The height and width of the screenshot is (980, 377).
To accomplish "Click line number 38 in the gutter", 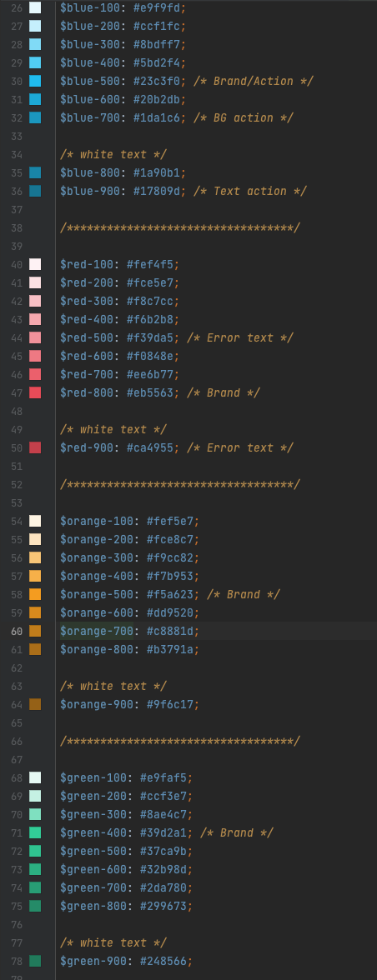I will [x=16, y=228].
